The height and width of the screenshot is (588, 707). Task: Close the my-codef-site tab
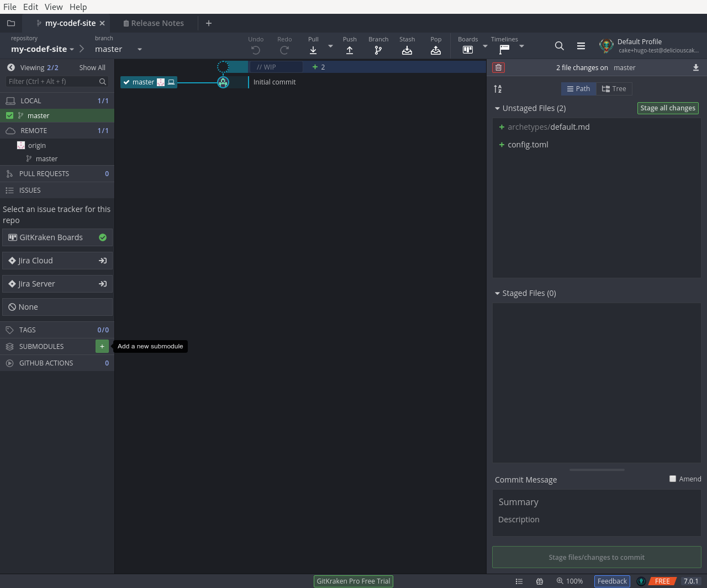pyautogui.click(x=102, y=23)
